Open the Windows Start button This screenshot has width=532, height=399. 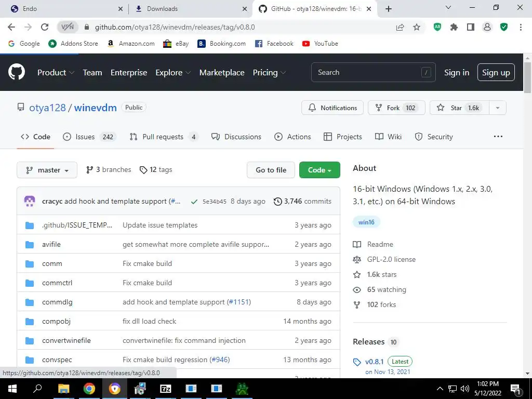tap(12, 389)
